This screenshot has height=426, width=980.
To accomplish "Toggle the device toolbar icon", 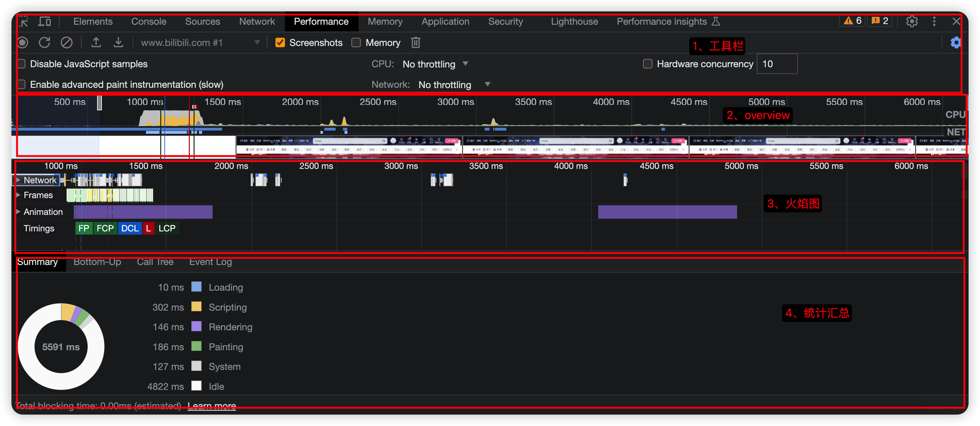I will point(45,22).
